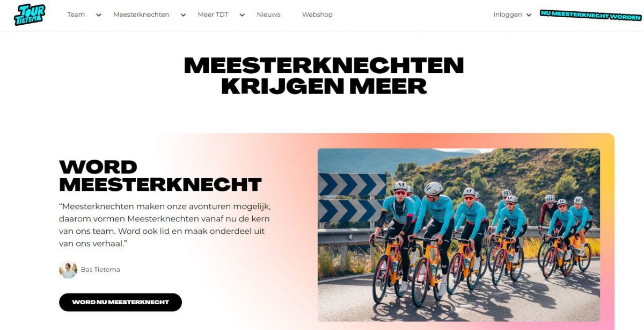Expand the chevron next to Inloggen
This screenshot has height=330, width=644.
(529, 15)
